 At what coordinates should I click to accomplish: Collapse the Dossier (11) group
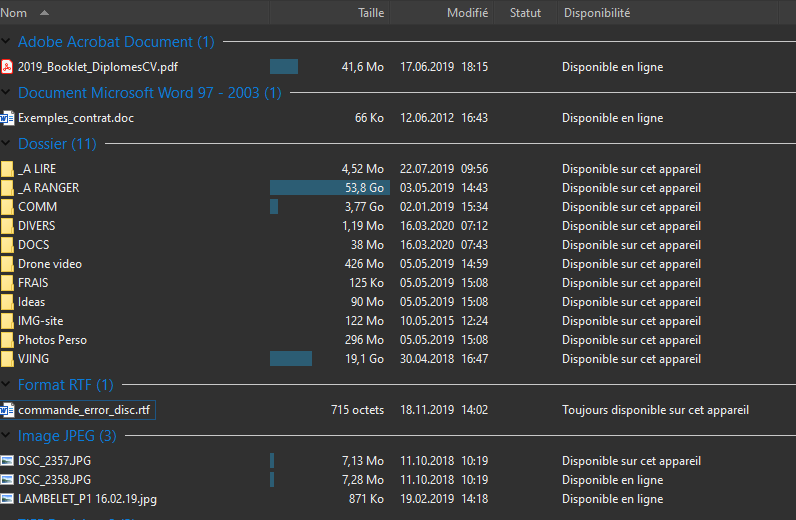tap(6, 143)
